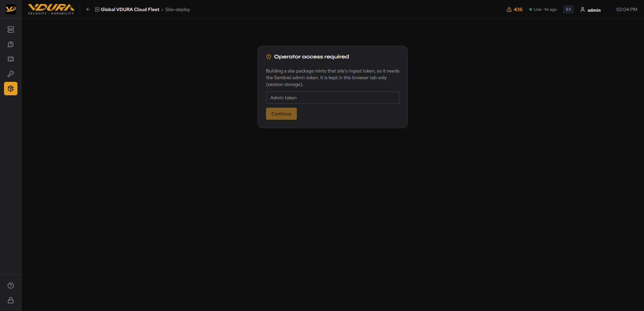This screenshot has height=311, width=644.
Task: Open the help icon in sidebar
Action: pyautogui.click(x=11, y=286)
